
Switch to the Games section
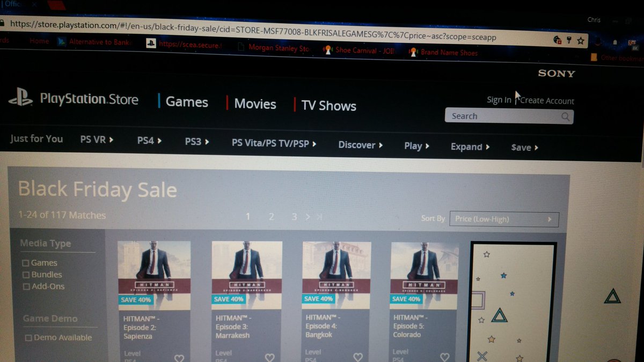point(186,102)
